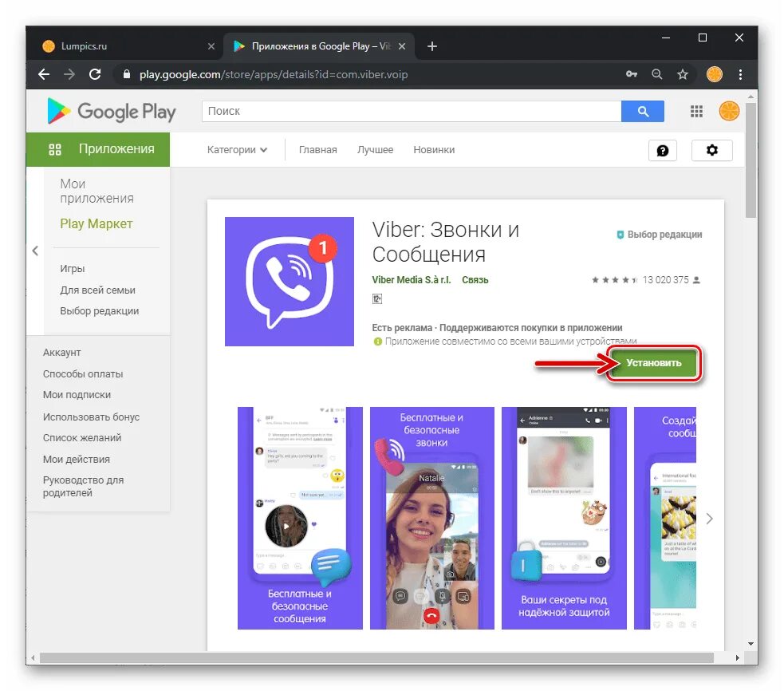Open the Связь category link
The width and height of the screenshot is (784, 691).
(x=475, y=280)
